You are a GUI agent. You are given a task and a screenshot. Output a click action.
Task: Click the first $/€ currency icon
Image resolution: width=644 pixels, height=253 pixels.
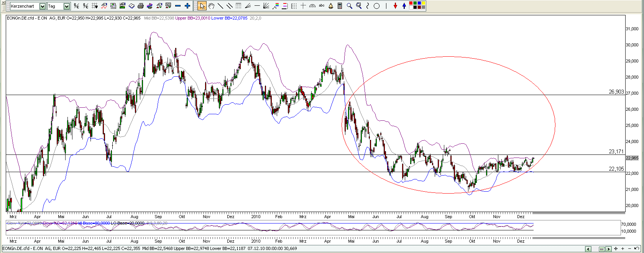click(x=76, y=6)
